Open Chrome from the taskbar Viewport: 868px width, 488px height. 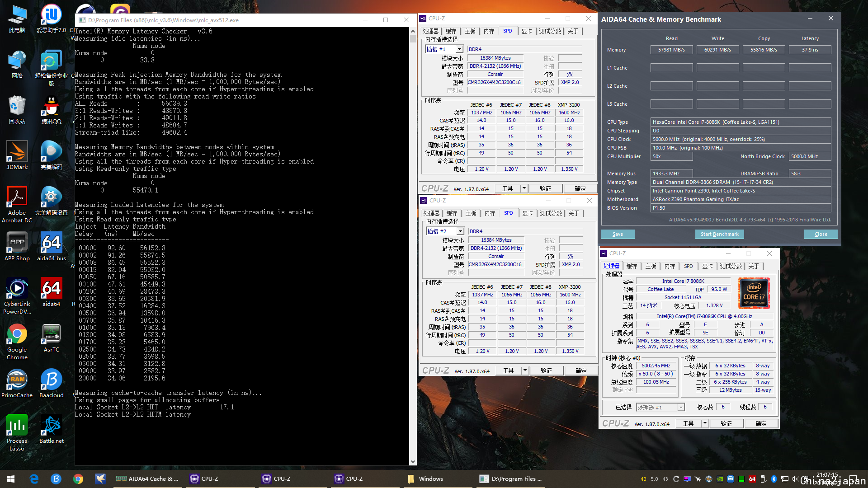point(78,479)
